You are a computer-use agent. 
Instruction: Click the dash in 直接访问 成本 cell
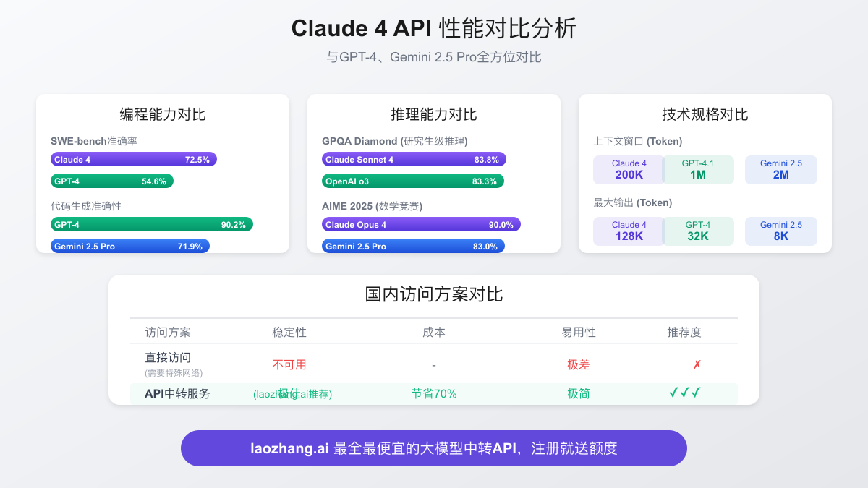click(x=434, y=365)
